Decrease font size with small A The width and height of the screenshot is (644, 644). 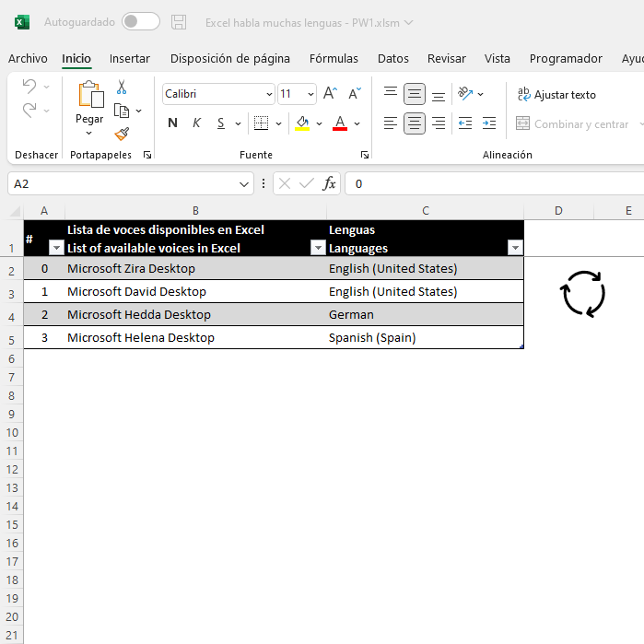(x=355, y=94)
